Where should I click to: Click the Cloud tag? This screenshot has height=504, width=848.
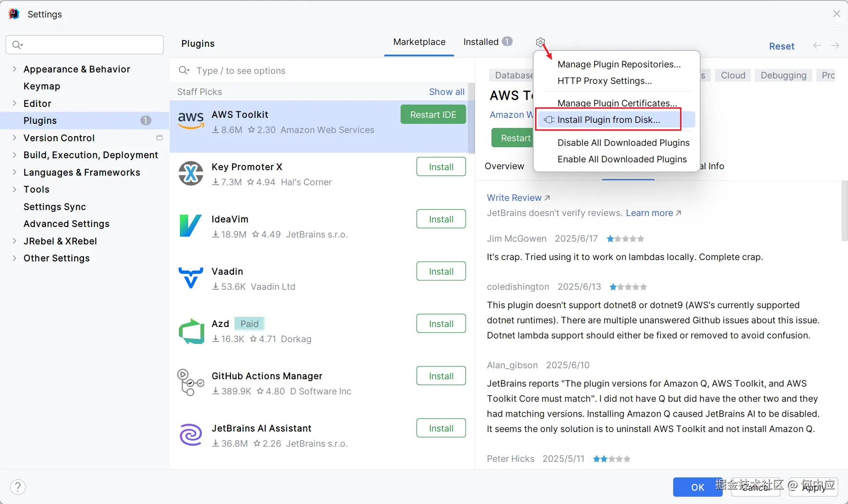(733, 75)
